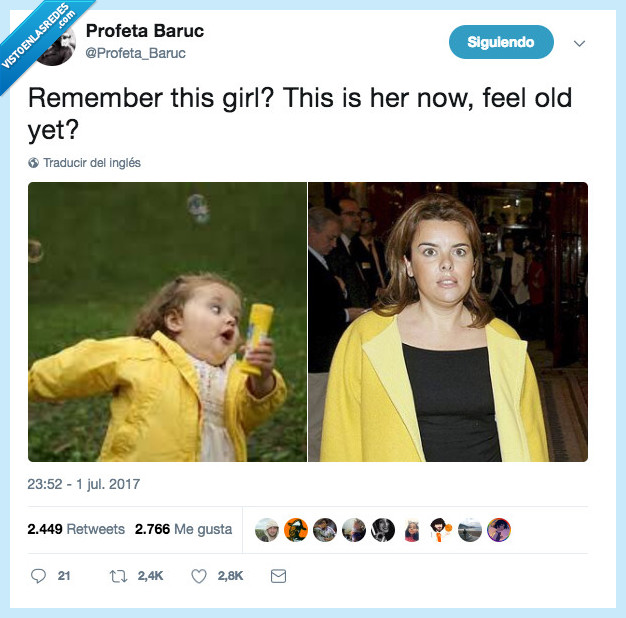Image resolution: width=626 pixels, height=618 pixels.
Task: View the 2.449 Retweets list
Action: pyautogui.click(x=76, y=529)
